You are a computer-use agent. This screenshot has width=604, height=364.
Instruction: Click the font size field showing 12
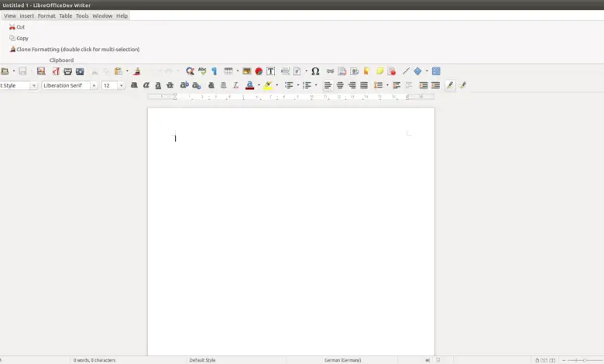[x=109, y=85]
